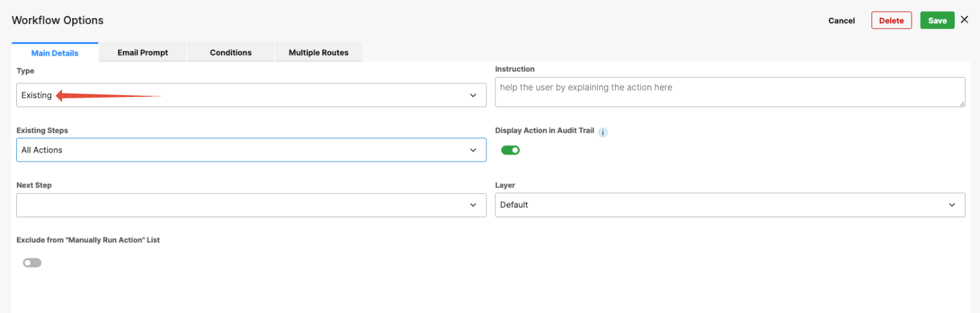This screenshot has width=980, height=313.
Task: Enable Exclude from Manually Run Action toggle
Action: 32,263
